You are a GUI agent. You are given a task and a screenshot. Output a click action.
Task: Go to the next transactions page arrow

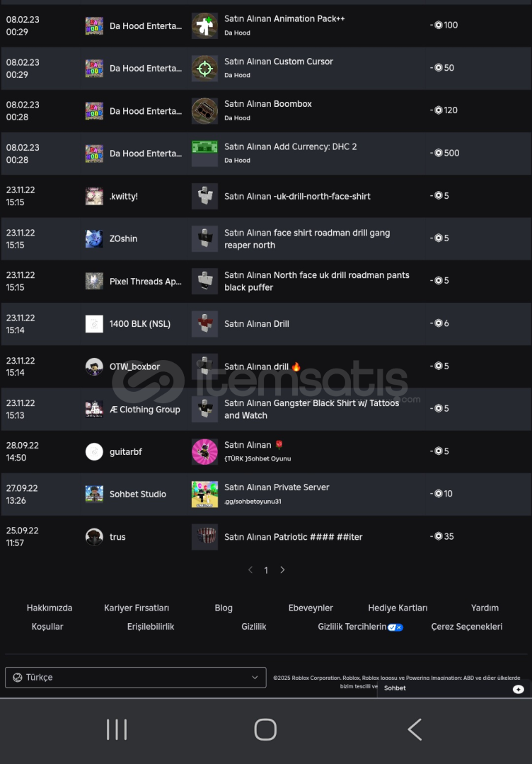282,569
